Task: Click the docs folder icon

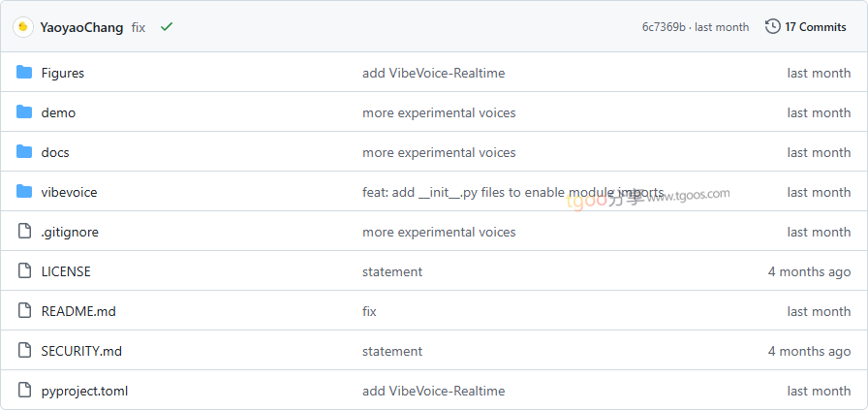Action: [24, 152]
